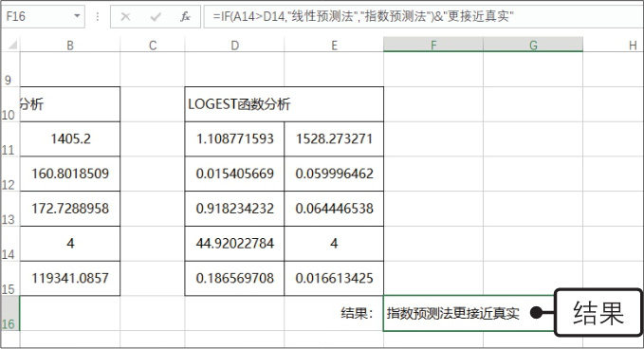The width and height of the screenshot is (644, 349).
Task: Click the partially visible 分析 header cell
Action: pos(70,104)
